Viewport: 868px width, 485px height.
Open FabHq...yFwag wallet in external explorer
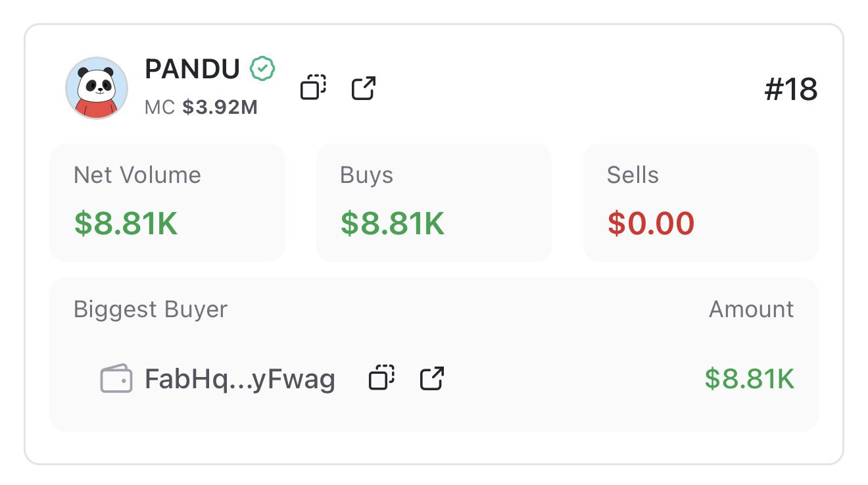[432, 378]
